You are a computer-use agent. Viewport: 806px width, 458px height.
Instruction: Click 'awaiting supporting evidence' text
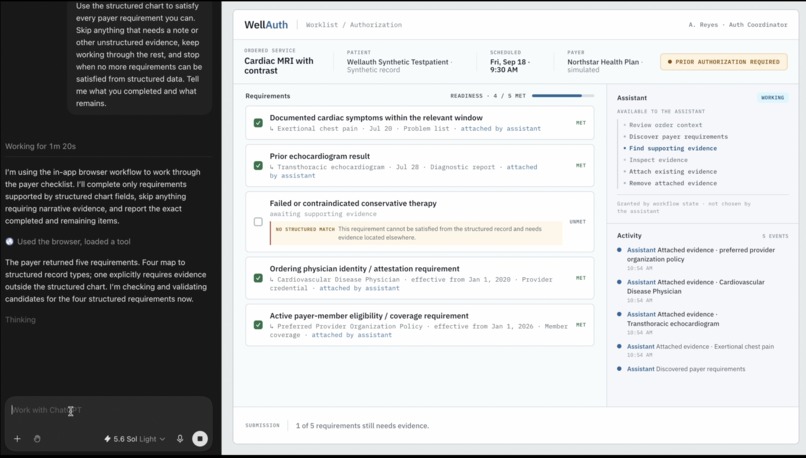(323, 214)
